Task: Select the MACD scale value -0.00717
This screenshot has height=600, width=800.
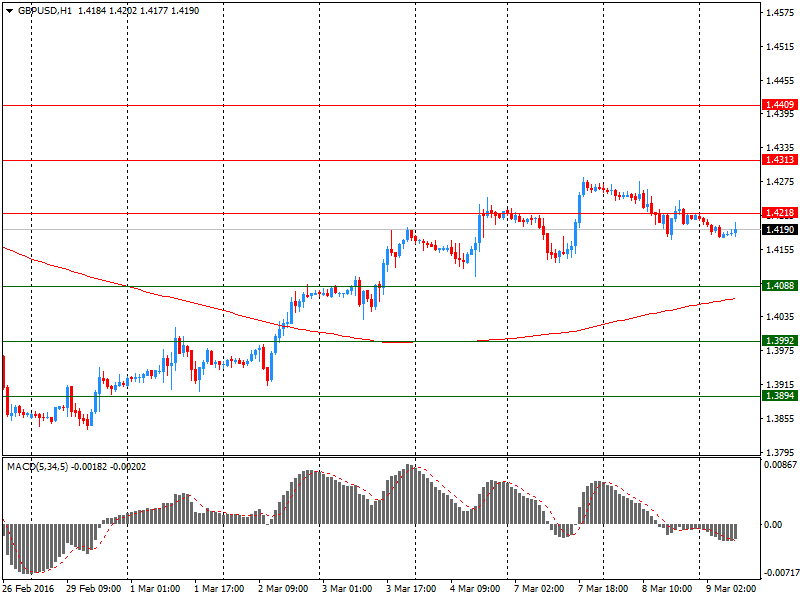Action: coord(780,573)
